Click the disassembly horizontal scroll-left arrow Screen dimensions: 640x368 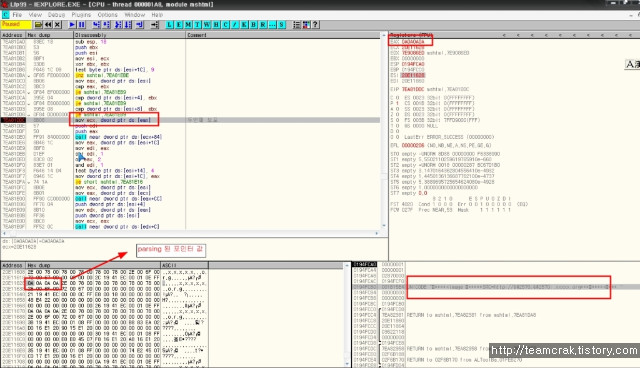pyautogui.click(x=4, y=233)
